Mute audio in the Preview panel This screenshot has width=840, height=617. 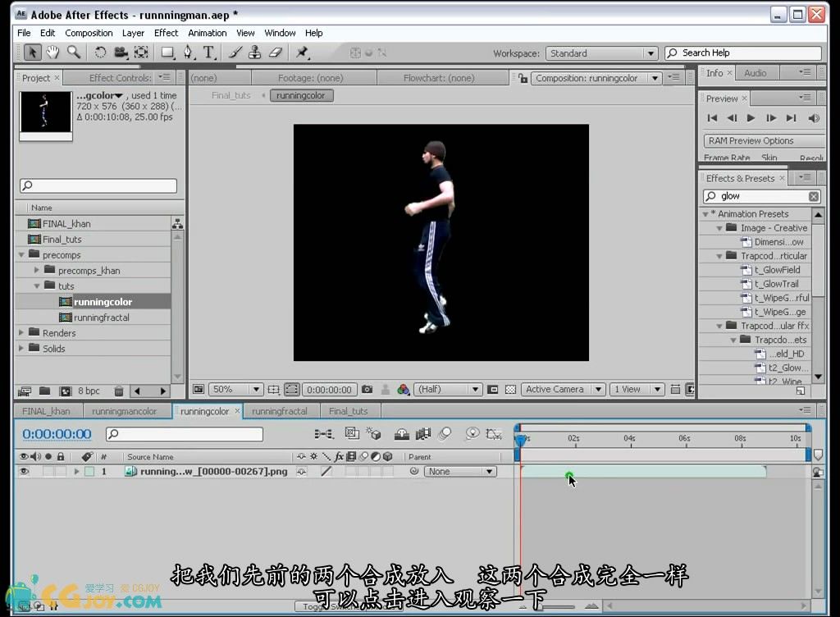[x=813, y=118]
